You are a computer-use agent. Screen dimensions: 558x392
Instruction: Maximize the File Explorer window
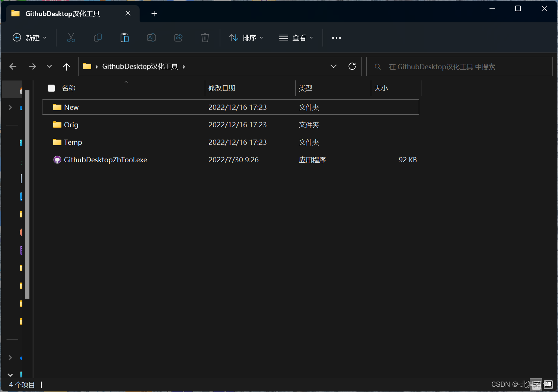(x=518, y=8)
